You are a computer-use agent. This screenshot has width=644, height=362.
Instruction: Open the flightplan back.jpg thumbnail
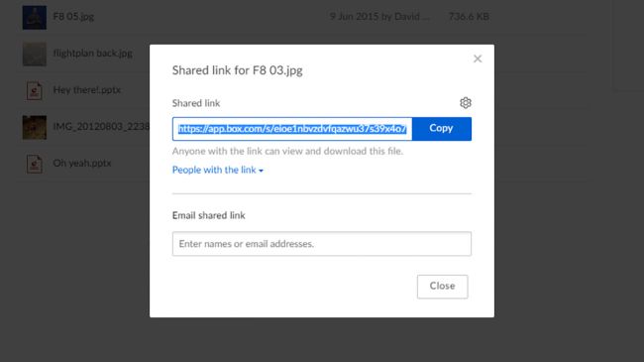34,54
